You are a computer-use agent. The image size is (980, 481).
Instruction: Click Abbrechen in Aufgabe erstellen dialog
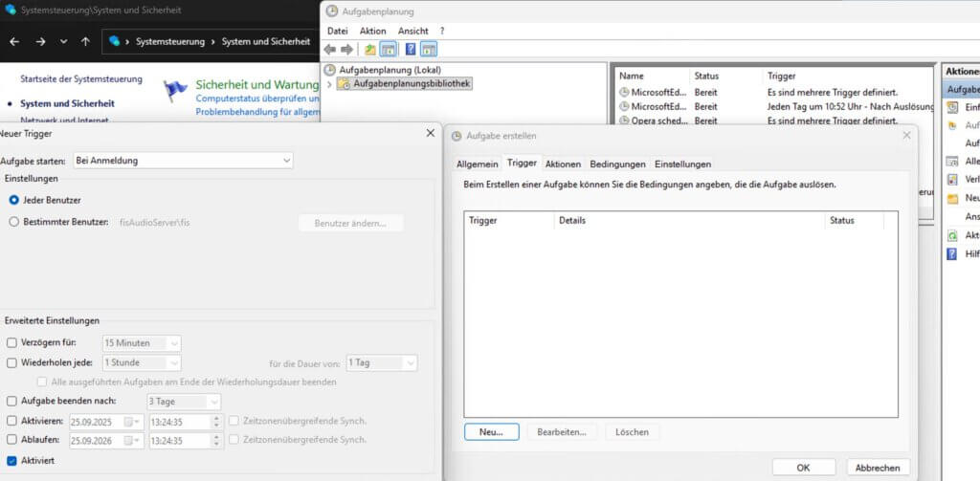point(879,468)
